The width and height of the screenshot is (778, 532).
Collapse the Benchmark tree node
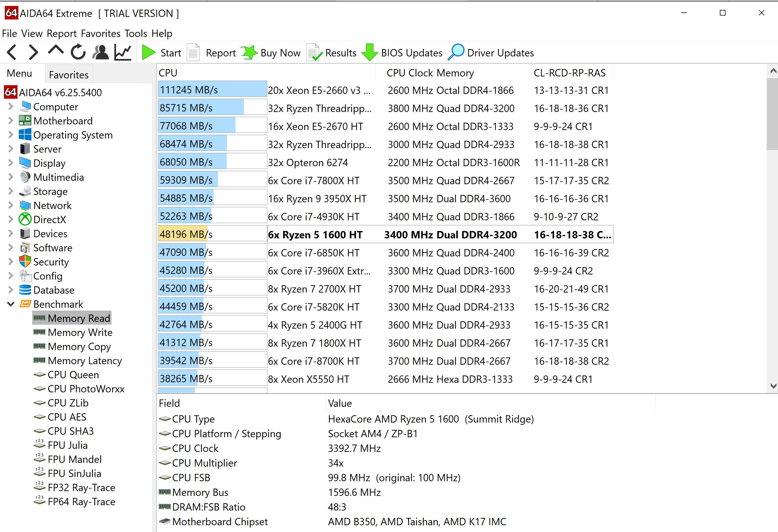tap(11, 304)
